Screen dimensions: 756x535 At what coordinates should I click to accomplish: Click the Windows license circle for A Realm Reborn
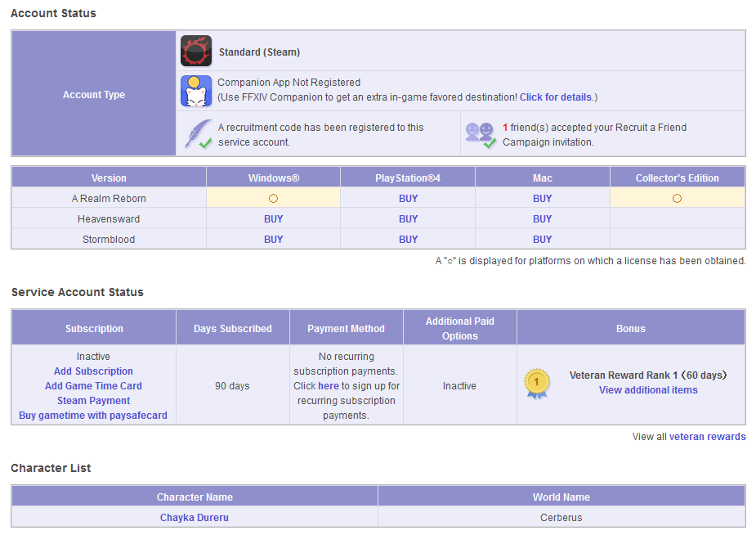(273, 198)
